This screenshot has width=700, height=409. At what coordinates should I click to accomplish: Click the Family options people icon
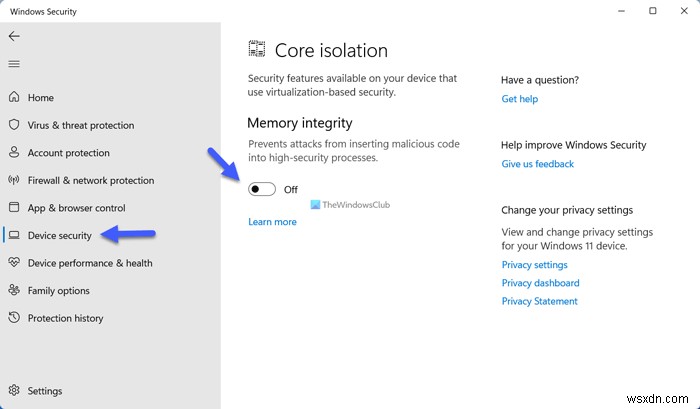tap(14, 291)
